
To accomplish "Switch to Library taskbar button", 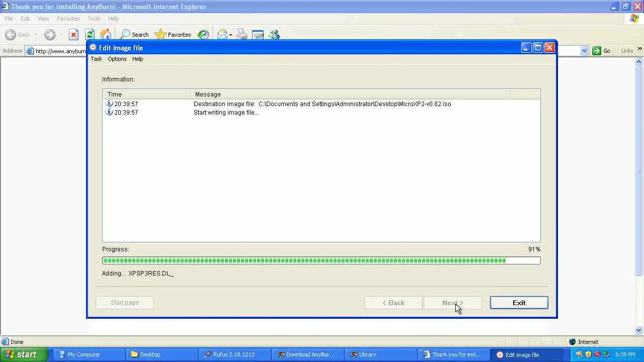I will (x=380, y=354).
